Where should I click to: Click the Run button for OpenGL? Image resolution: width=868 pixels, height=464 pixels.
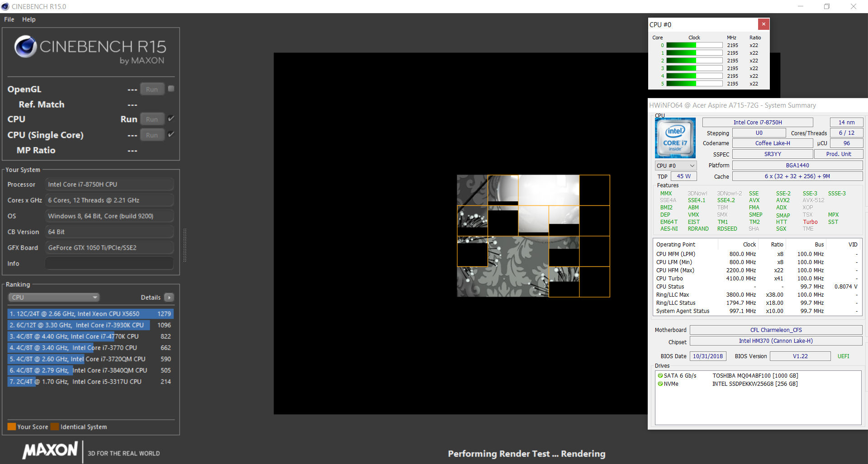coord(152,89)
